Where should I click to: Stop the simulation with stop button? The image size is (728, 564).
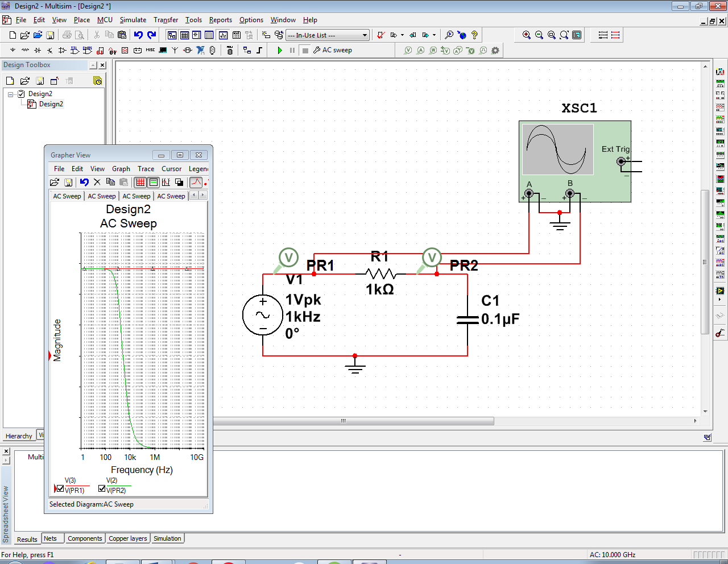[305, 50]
